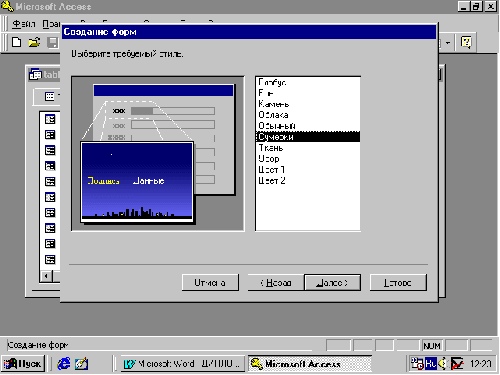The width and height of the screenshot is (500, 375).
Task: Click the table icon in background window title
Action: pyautogui.click(x=35, y=74)
